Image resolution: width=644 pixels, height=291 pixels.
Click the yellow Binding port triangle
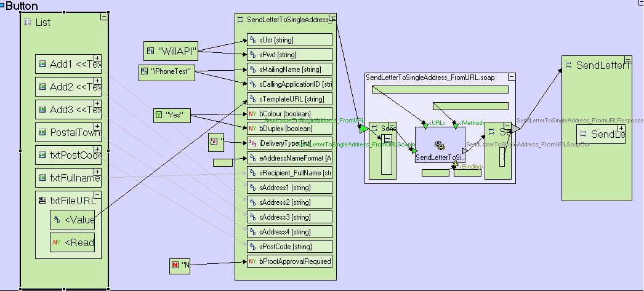[454, 164]
